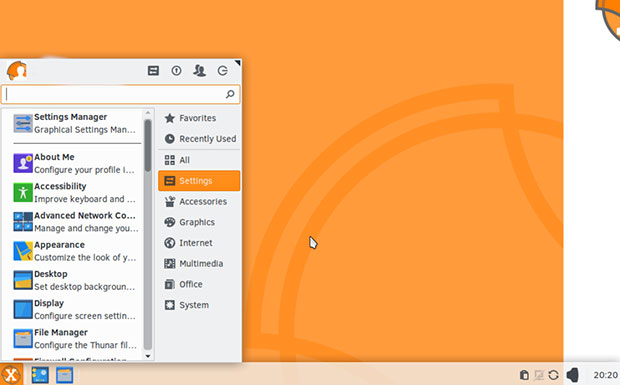Open Settings Manager from the menu header

tap(153, 71)
